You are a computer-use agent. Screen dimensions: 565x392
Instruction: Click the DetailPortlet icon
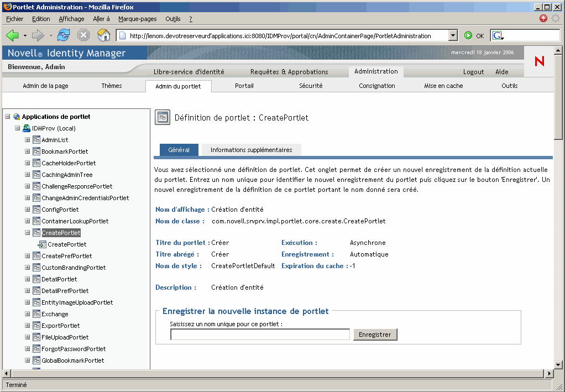point(36,279)
